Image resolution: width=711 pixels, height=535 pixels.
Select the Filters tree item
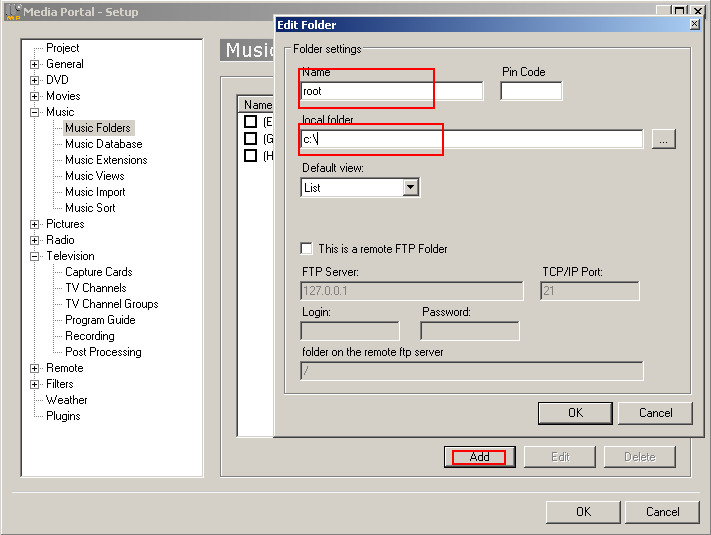point(59,384)
